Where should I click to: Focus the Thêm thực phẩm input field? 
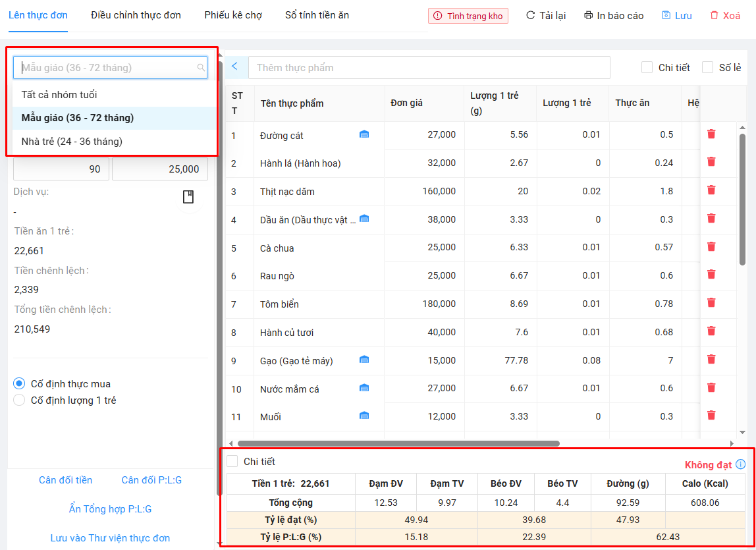(429, 67)
